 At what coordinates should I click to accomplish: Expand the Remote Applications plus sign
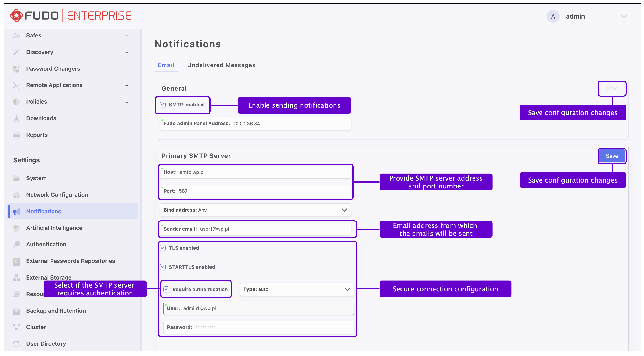127,85
